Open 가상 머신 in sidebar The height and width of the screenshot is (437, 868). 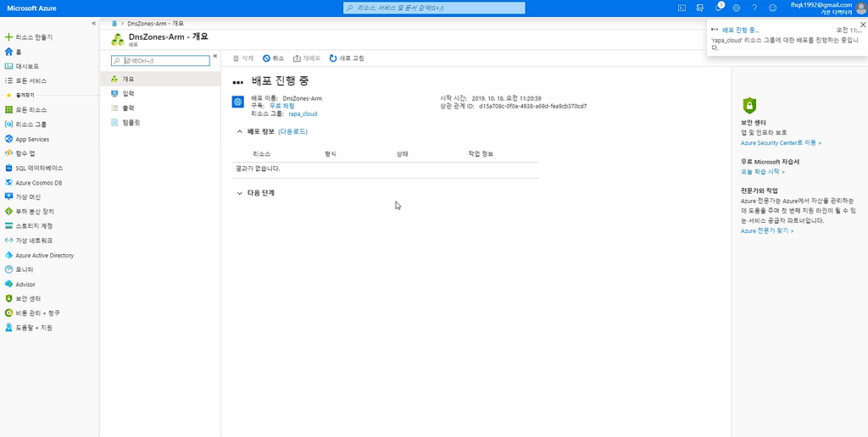point(22,197)
